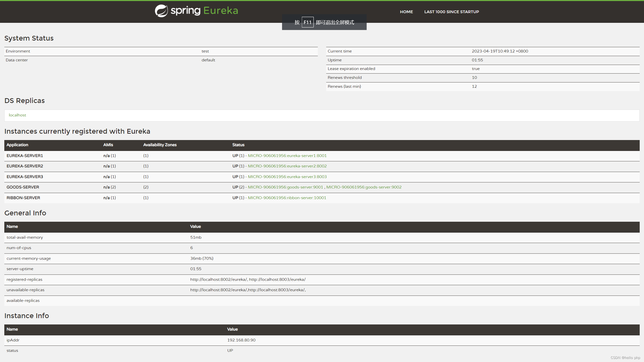The width and height of the screenshot is (644, 362).
Task: Click the Current time value
Action: (x=500, y=51)
